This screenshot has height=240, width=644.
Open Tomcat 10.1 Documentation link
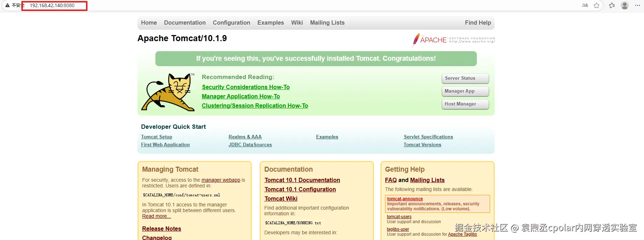point(302,180)
